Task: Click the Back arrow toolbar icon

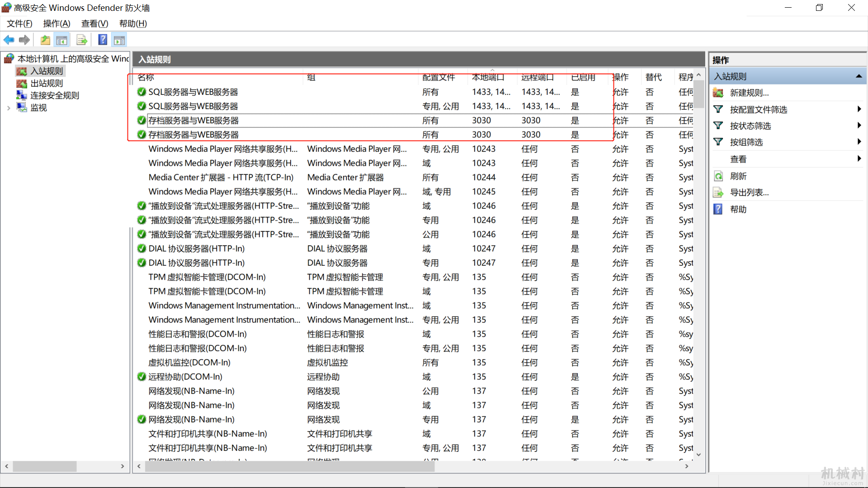Action: pyautogui.click(x=9, y=40)
